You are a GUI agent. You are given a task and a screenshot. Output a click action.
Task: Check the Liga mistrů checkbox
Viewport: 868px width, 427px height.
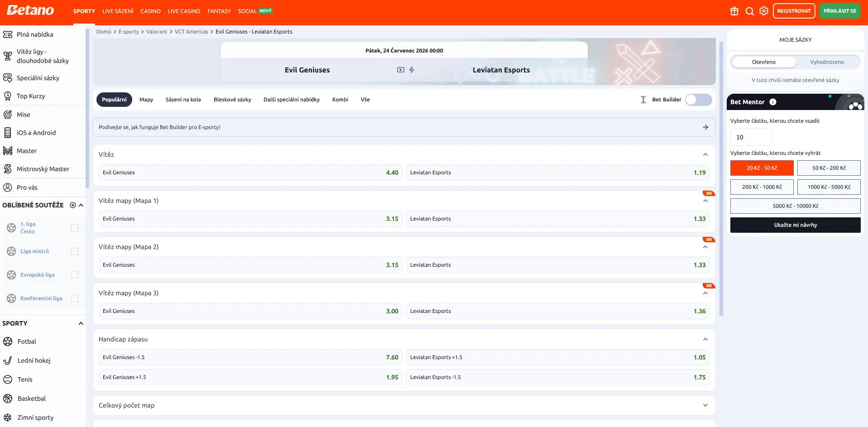75,251
